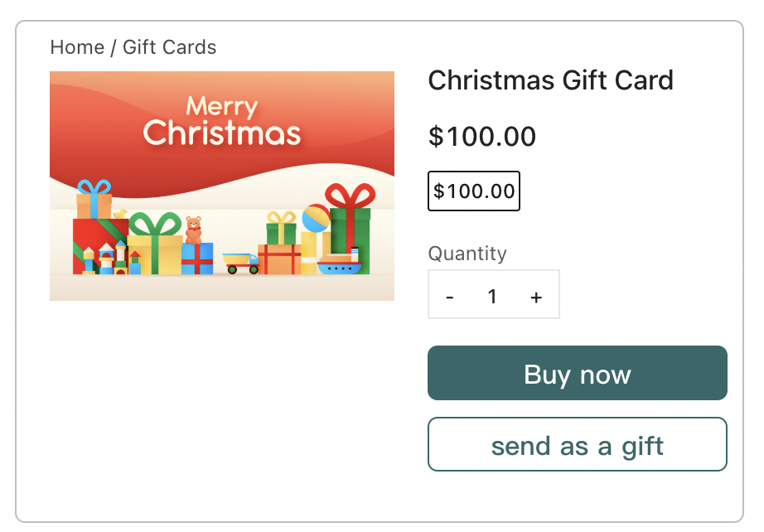This screenshot has width=764, height=532.
Task: Select the $100.00 denomination option
Action: click(x=473, y=191)
